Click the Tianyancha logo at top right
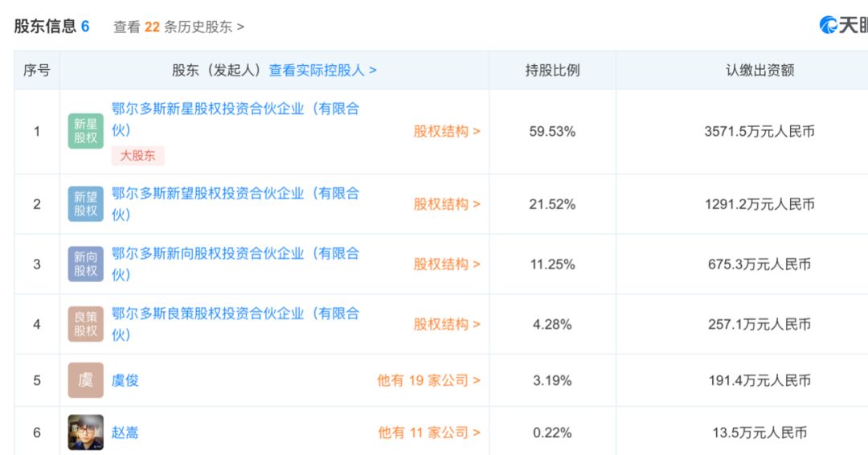Image resolution: width=868 pixels, height=455 pixels. coord(844,25)
